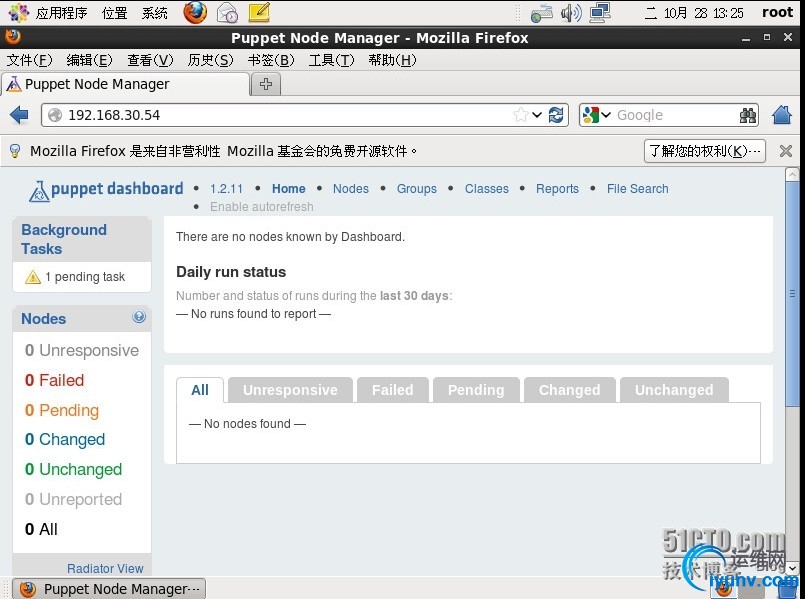Switch to the Failed tab
The height and width of the screenshot is (599, 805).
(392, 390)
